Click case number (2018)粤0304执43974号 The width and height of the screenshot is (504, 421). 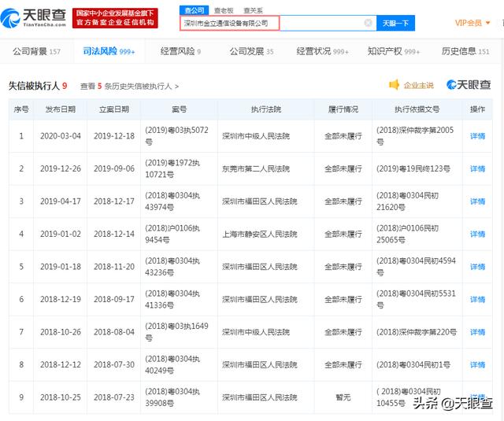(172, 201)
